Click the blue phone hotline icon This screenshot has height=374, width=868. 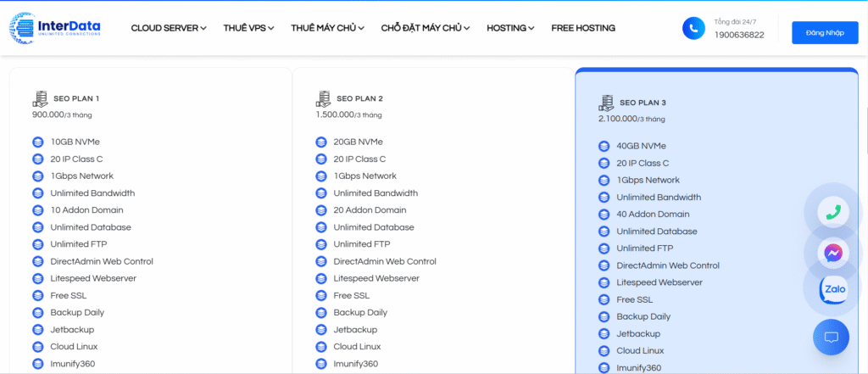(693, 28)
